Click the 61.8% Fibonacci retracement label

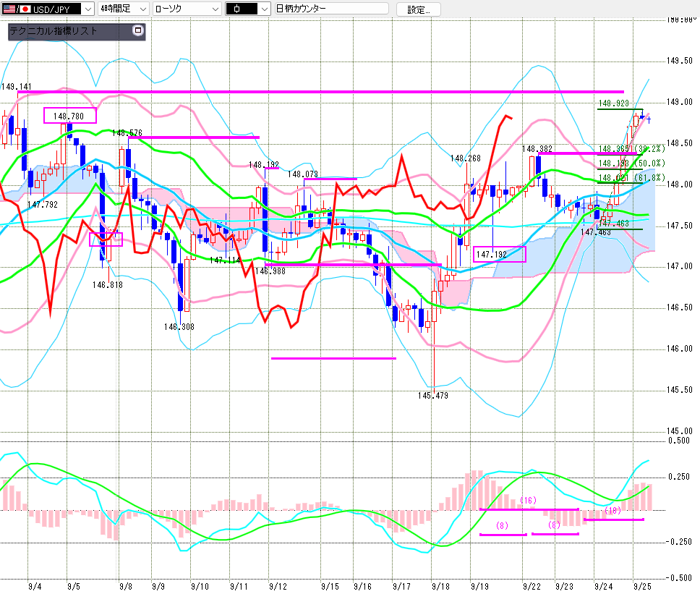pos(645,177)
